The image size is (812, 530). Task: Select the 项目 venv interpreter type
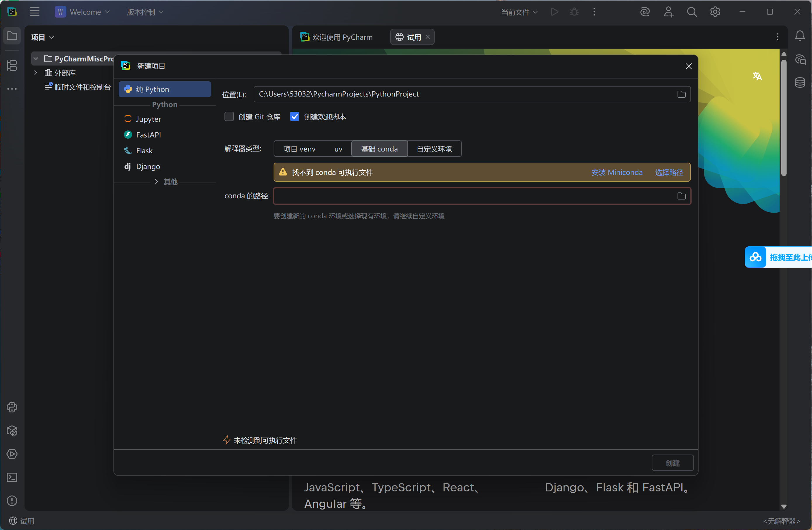299,149
